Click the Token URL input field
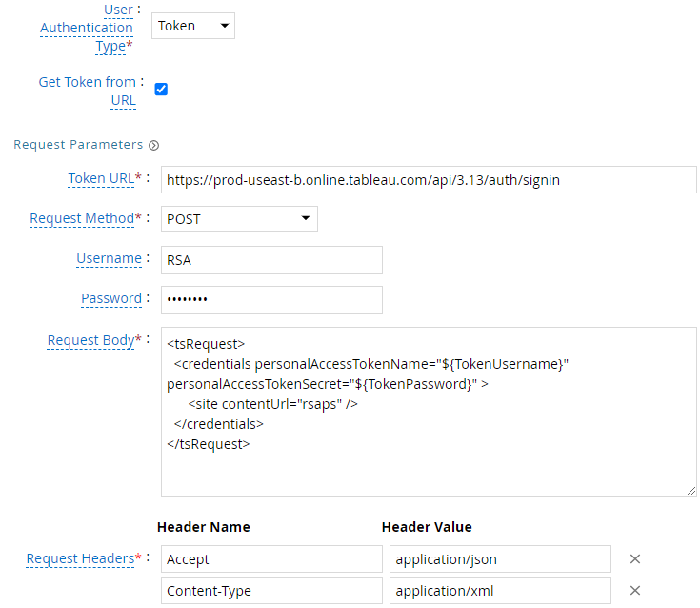This screenshot has height=608, width=700. (429, 180)
